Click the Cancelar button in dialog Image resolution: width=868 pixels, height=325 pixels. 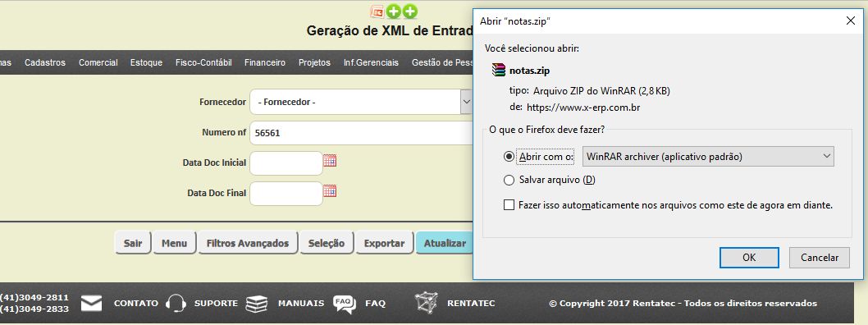pyautogui.click(x=820, y=258)
